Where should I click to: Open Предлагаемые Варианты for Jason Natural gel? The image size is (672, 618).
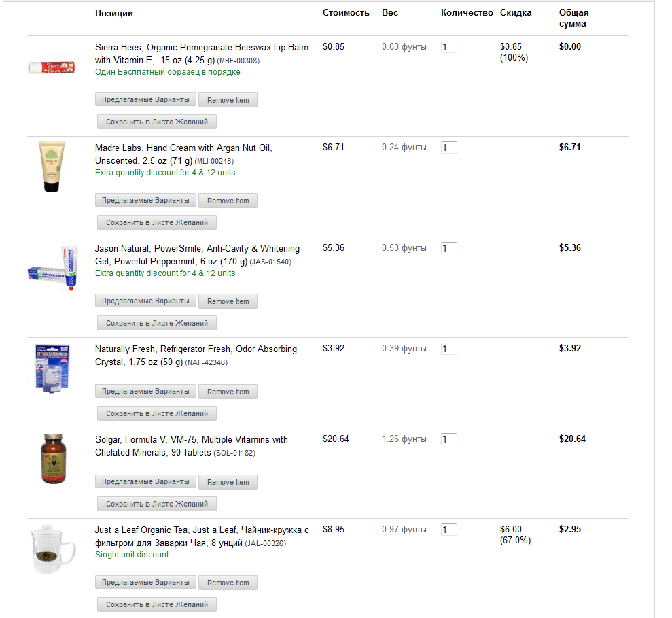[x=145, y=301]
